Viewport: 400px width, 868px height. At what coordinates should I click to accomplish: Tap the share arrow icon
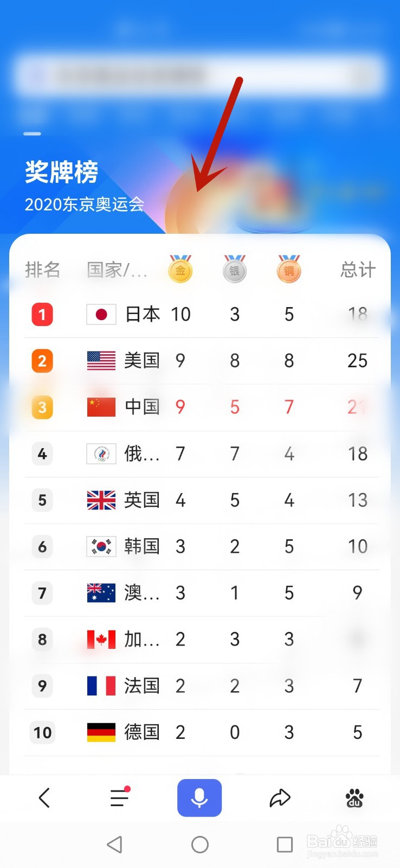tap(280, 798)
